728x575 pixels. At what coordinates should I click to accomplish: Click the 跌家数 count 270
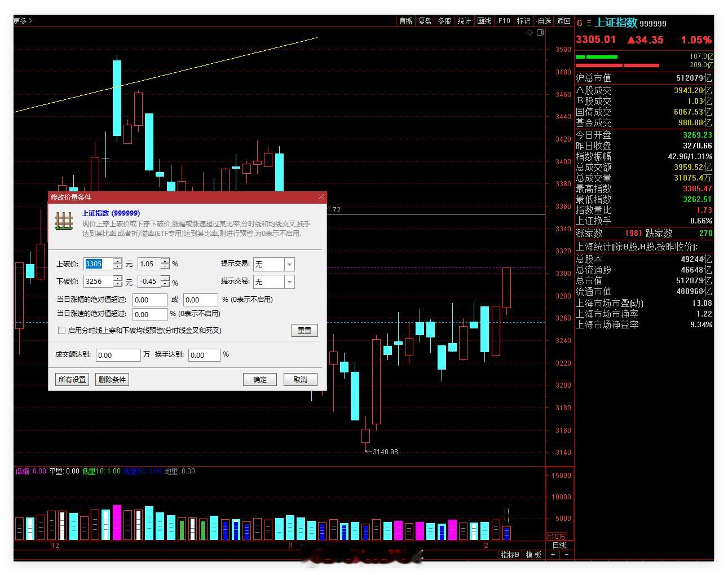705,233
